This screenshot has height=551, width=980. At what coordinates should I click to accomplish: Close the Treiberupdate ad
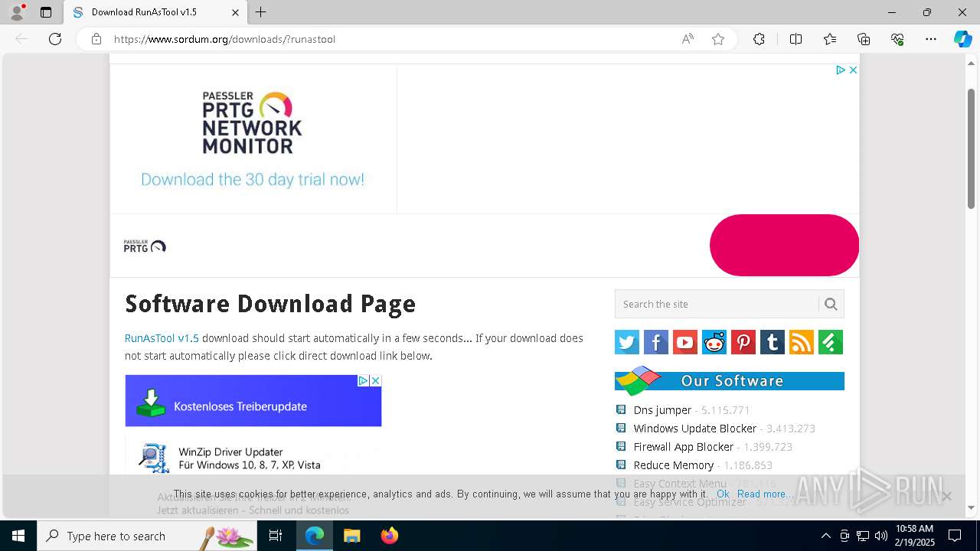375,380
